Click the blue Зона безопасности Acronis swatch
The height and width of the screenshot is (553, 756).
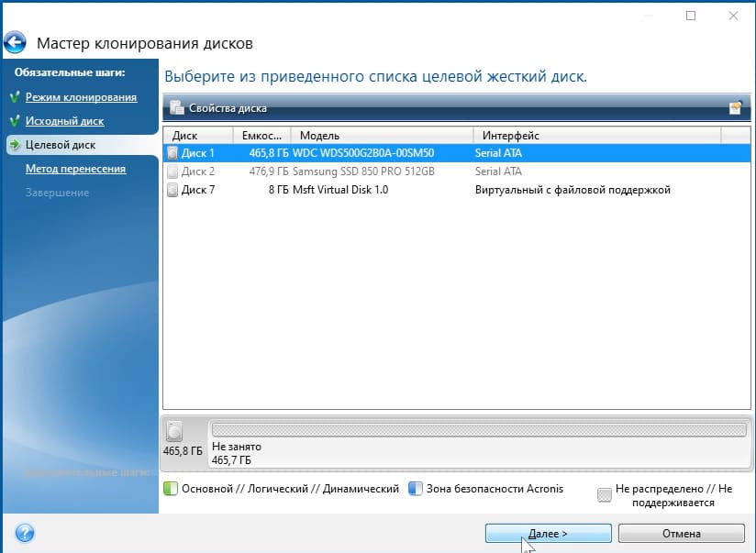[415, 489]
